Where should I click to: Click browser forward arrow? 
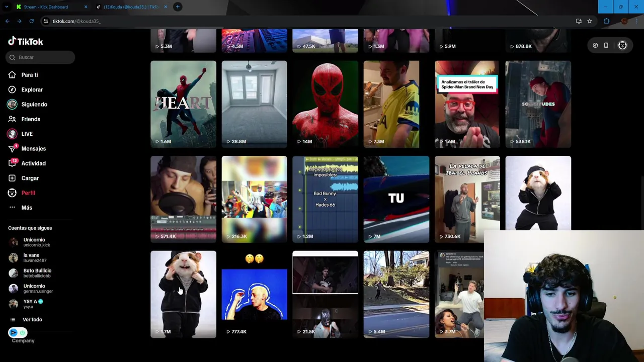tap(19, 21)
